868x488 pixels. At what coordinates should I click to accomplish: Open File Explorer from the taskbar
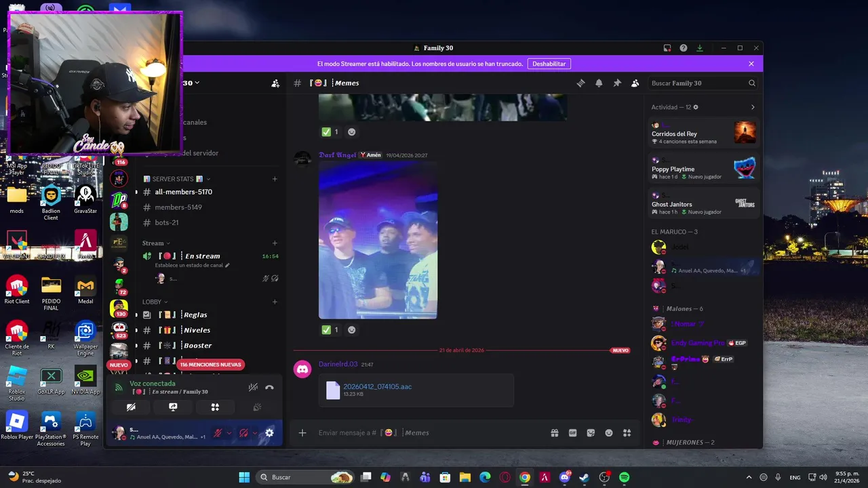pyautogui.click(x=465, y=477)
